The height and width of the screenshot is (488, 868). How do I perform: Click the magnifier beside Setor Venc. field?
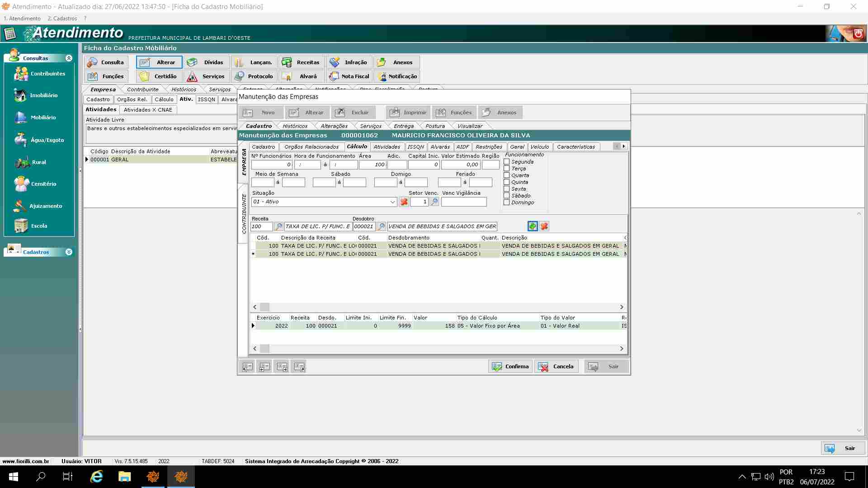(434, 202)
